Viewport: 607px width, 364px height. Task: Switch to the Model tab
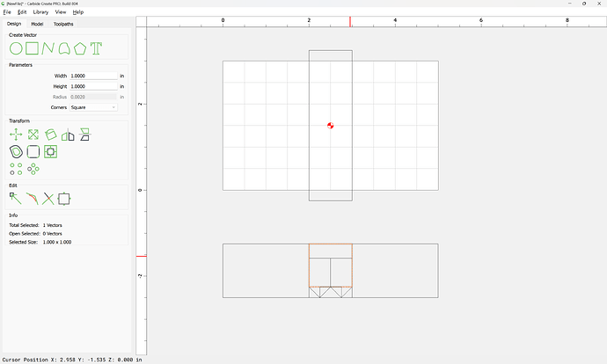[x=37, y=24]
